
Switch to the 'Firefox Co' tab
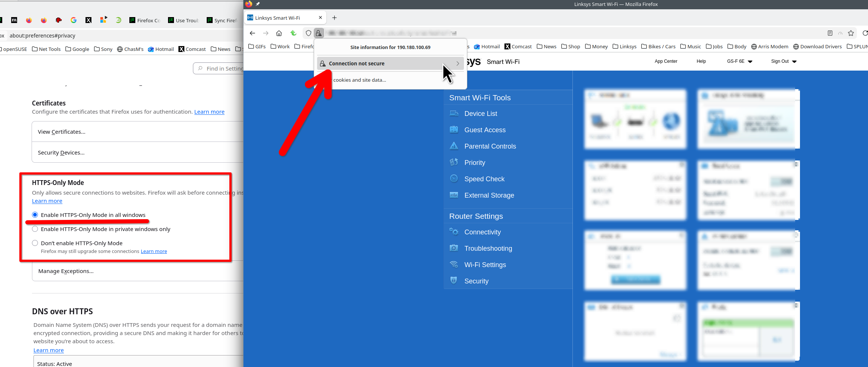click(x=145, y=20)
